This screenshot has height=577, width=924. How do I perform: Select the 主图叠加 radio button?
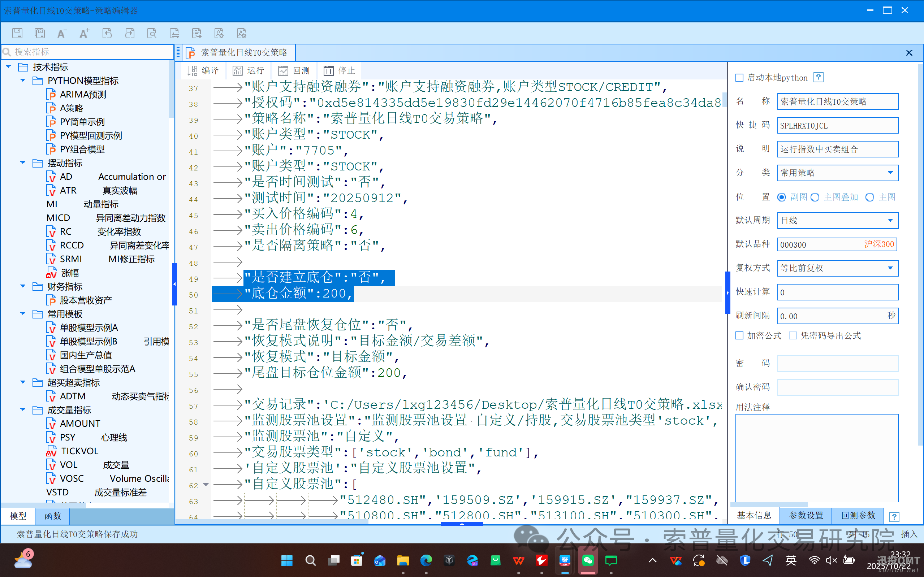(x=815, y=197)
